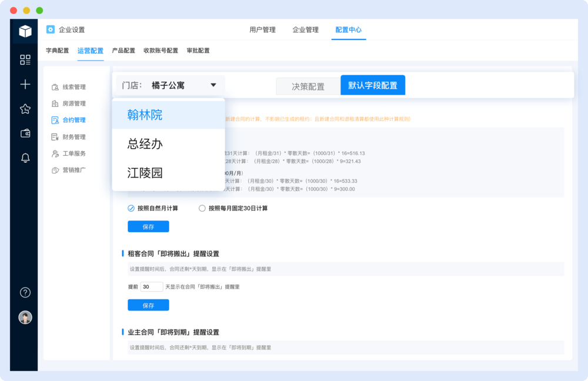Click the 线索管理 menu icon

coord(55,87)
